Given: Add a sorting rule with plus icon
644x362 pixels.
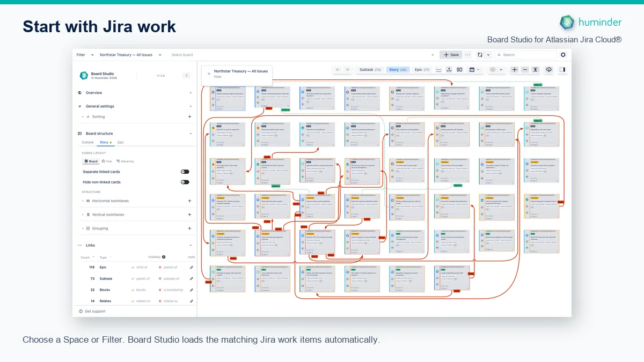Looking at the screenshot, I should [x=189, y=116].
